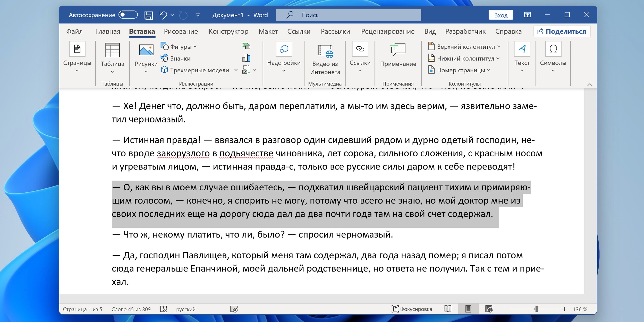
Task: Click the Save icon in title bar
Action: coord(148,15)
